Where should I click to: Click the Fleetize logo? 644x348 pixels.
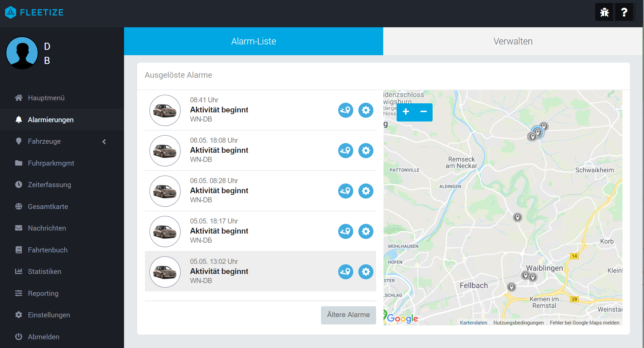[x=34, y=12]
